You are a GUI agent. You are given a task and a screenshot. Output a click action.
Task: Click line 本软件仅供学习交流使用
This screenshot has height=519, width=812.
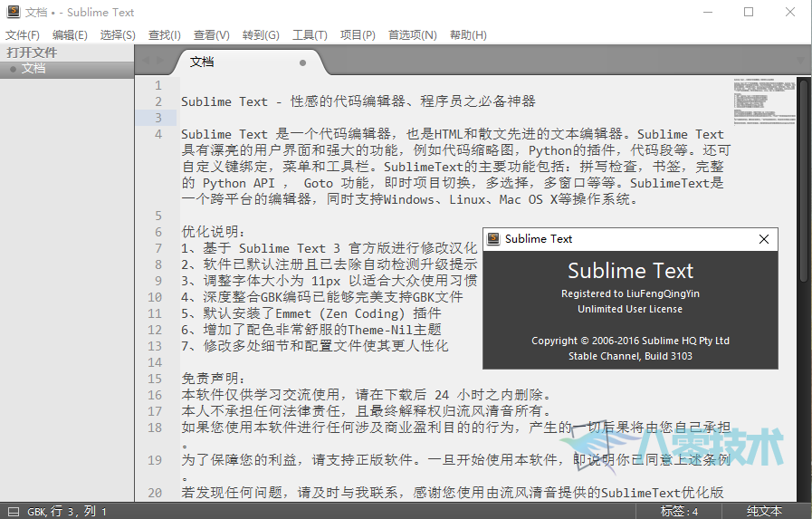[366, 395]
